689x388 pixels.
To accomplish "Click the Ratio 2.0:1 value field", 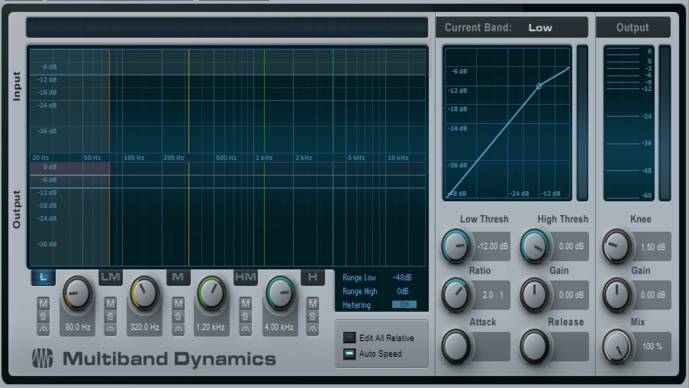I will click(x=492, y=295).
